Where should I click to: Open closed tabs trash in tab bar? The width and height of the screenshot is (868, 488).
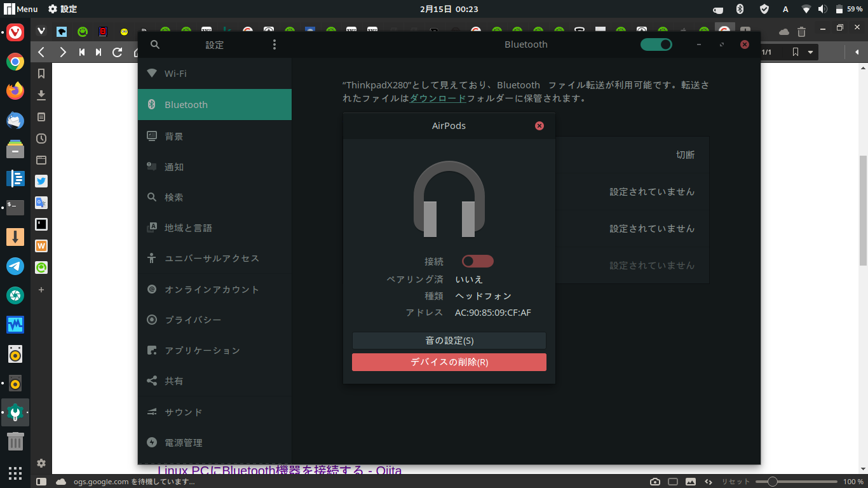802,31
